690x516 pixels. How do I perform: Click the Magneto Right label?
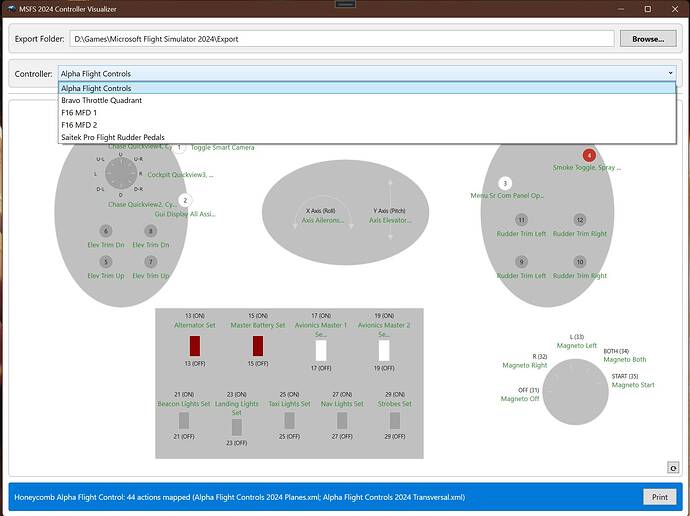tap(525, 365)
